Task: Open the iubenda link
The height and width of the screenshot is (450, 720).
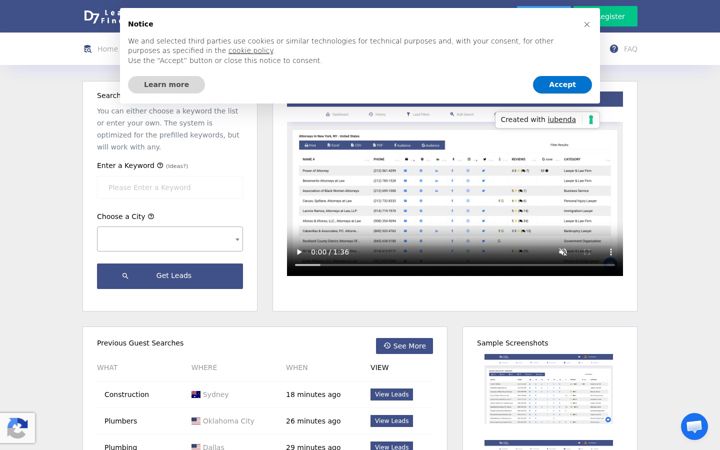Action: click(561, 119)
